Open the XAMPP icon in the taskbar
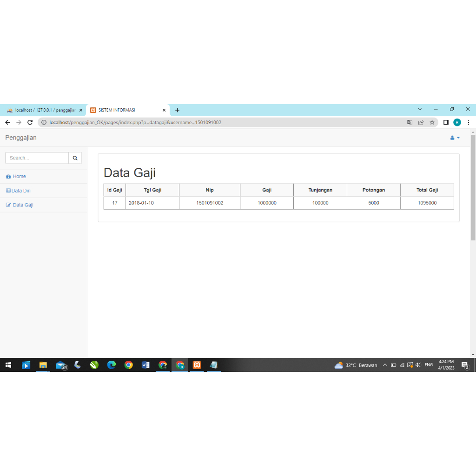 coord(197,365)
